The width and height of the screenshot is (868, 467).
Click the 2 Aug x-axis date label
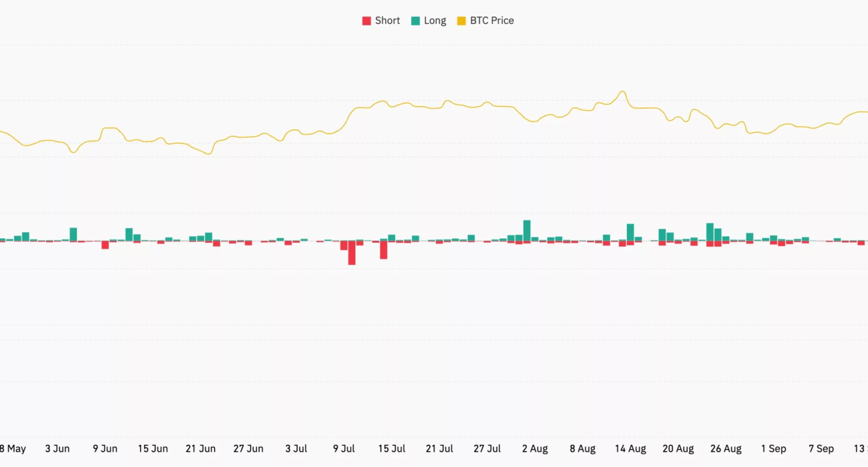[535, 449]
